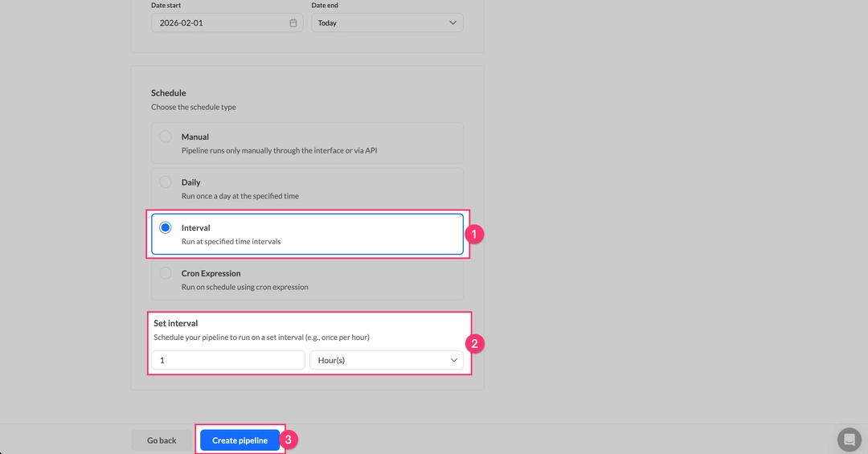Viewport: 868px width, 454px height.
Task: Click the numbered badge 1 beside Interval
Action: pos(474,234)
